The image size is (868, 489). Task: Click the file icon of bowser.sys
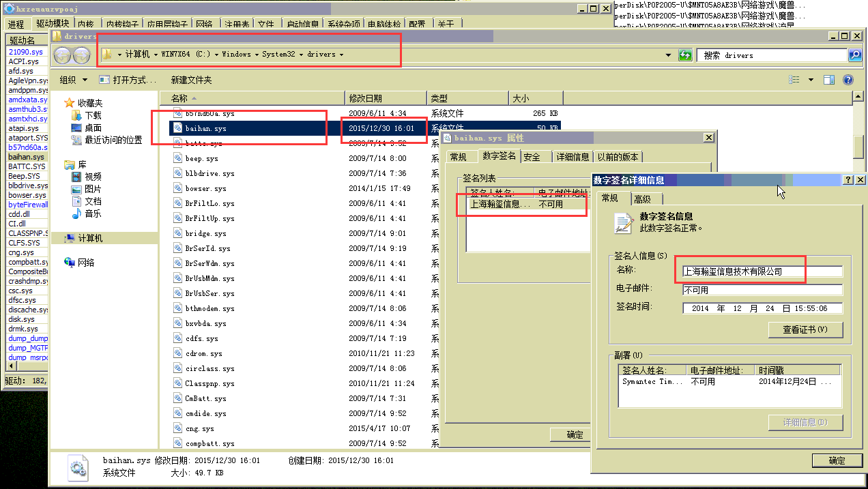(178, 188)
